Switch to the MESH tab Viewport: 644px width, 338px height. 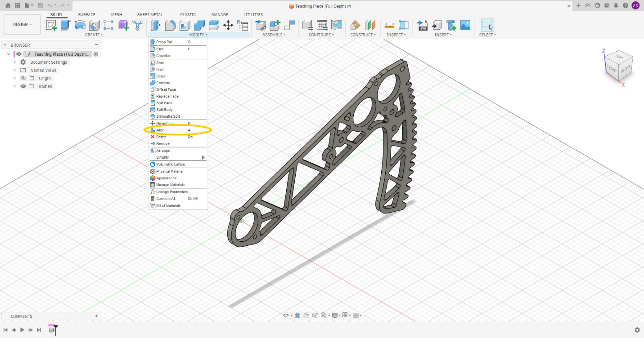pos(117,15)
